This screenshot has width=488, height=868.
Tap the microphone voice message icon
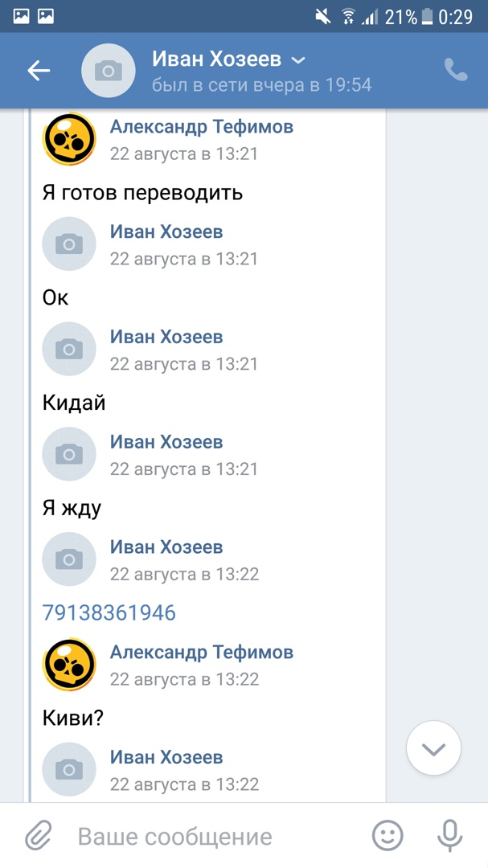click(x=449, y=835)
